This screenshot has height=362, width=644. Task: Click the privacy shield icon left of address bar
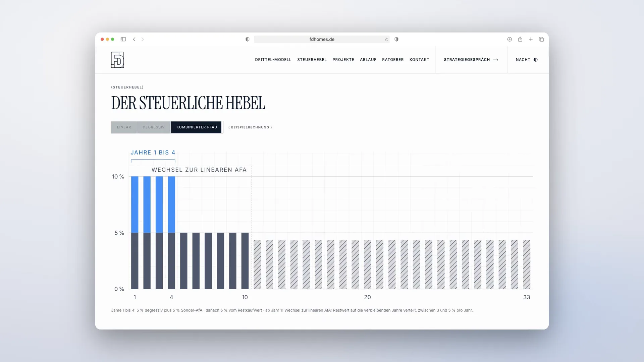[248, 39]
